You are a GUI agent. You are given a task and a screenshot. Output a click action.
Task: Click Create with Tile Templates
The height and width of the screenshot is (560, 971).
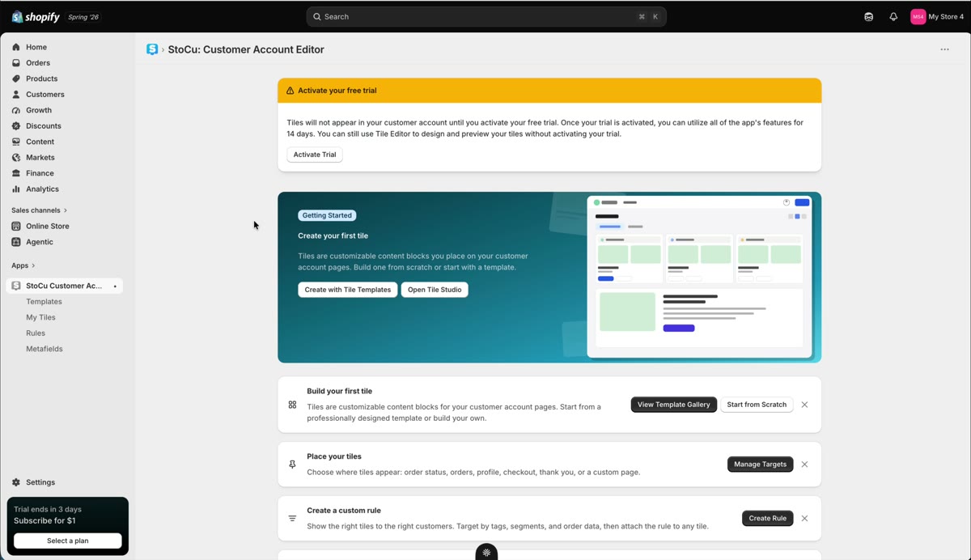tap(348, 290)
